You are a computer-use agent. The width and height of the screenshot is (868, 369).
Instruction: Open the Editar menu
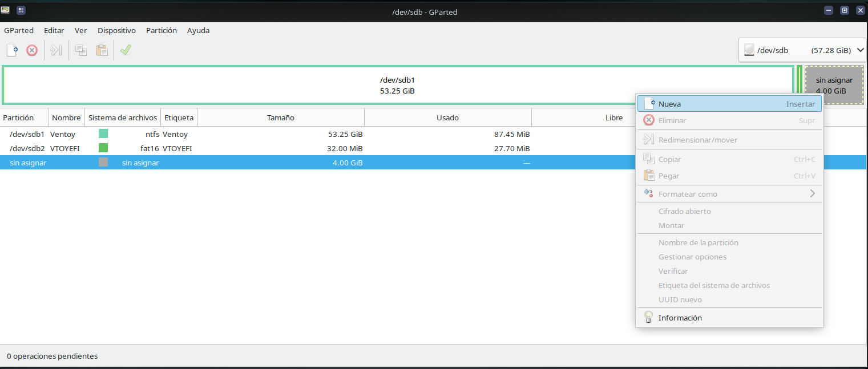point(54,30)
